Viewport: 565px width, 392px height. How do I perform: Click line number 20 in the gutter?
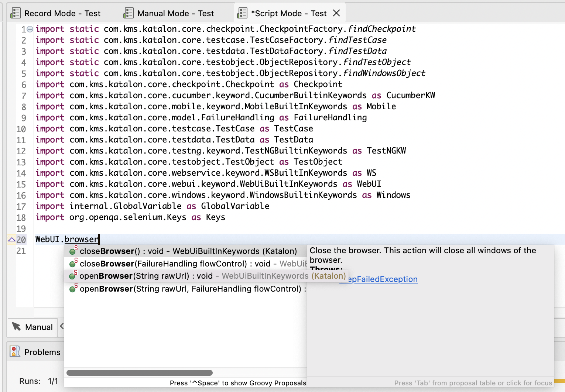(21, 240)
